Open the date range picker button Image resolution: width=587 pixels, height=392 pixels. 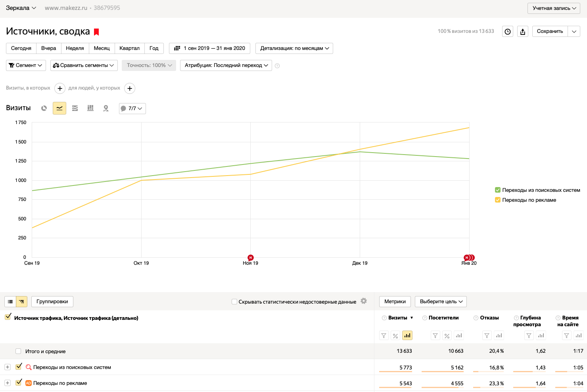coord(209,48)
